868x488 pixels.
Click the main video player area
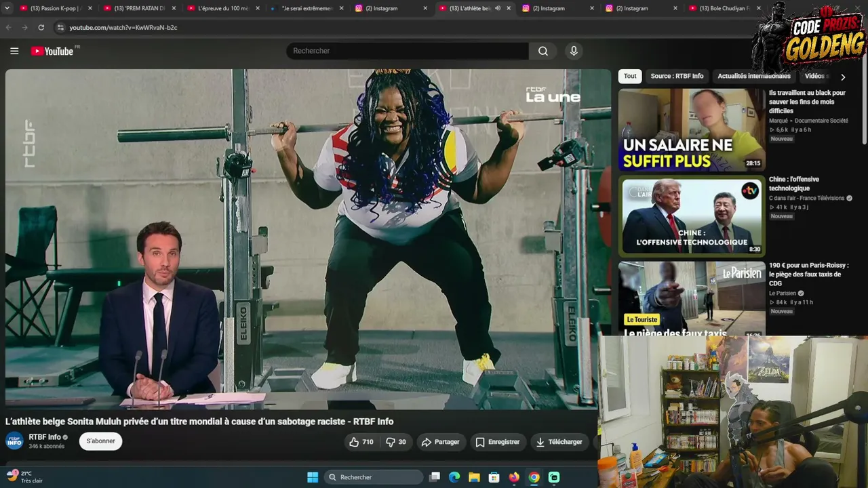pos(308,239)
